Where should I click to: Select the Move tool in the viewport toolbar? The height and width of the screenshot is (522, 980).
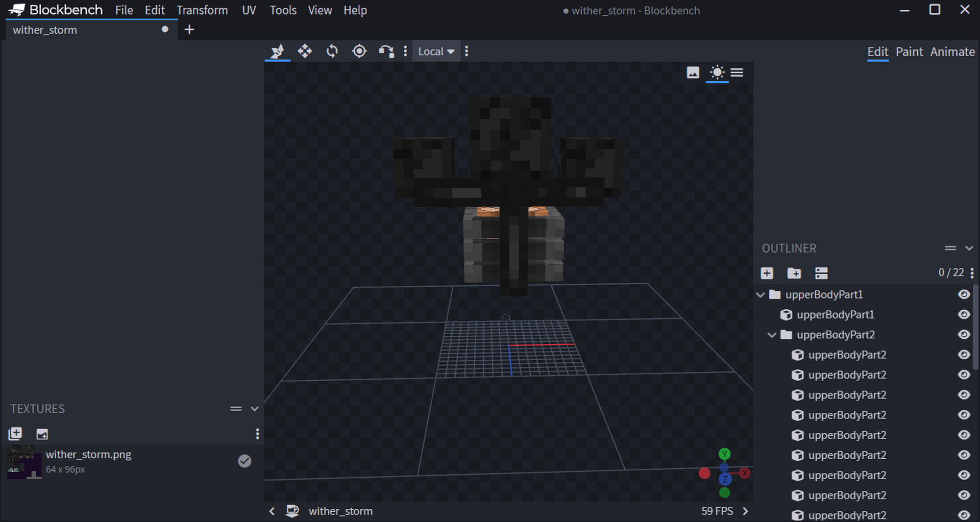click(305, 51)
